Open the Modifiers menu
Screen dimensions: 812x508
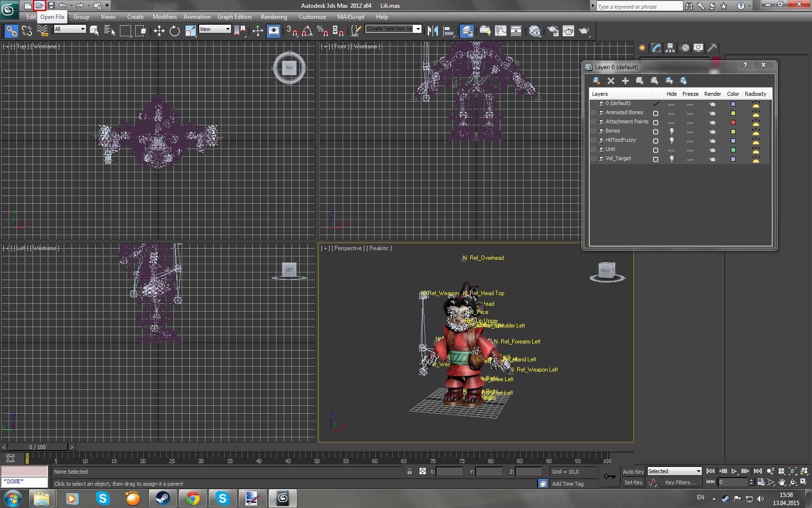tap(164, 17)
